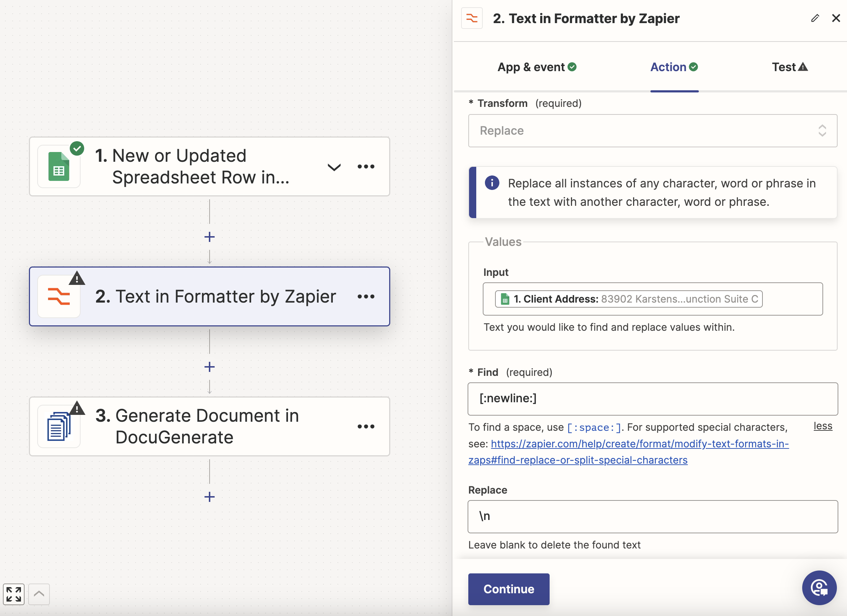Open the three-dot menu for step 1
The image size is (847, 616).
(x=366, y=167)
